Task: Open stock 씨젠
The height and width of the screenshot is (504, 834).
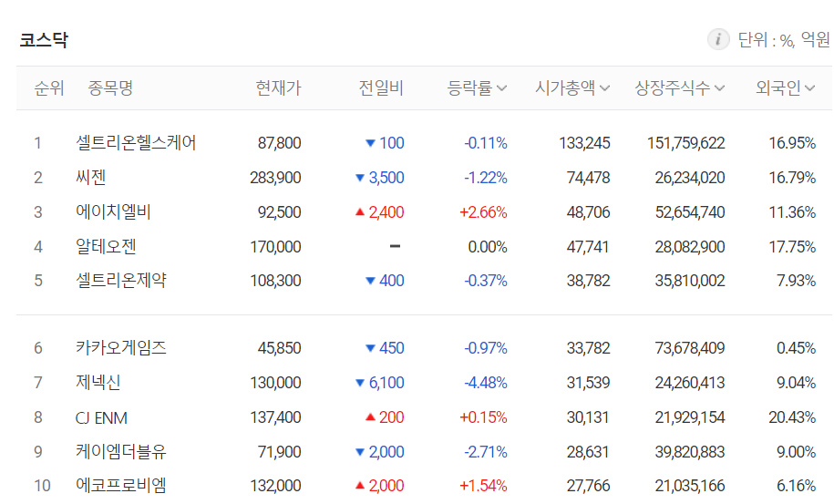Action: click(91, 178)
